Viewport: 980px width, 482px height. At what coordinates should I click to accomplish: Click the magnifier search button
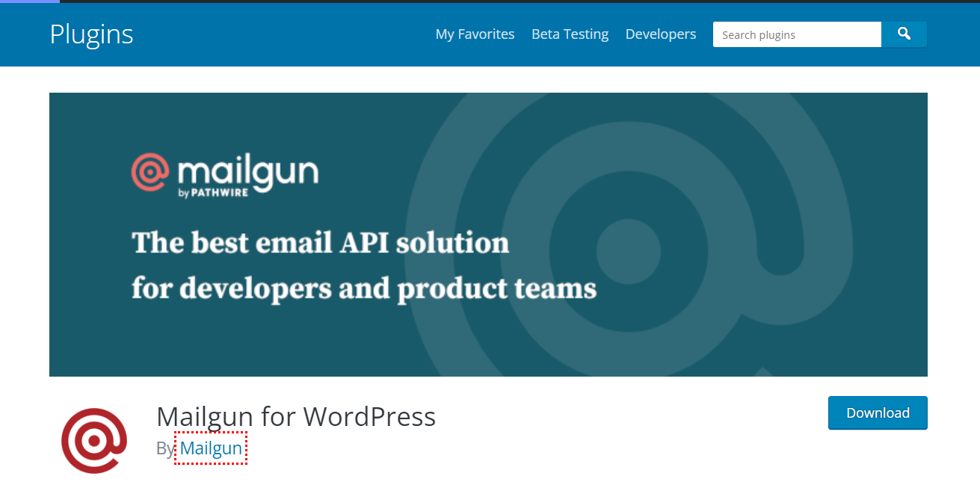904,34
